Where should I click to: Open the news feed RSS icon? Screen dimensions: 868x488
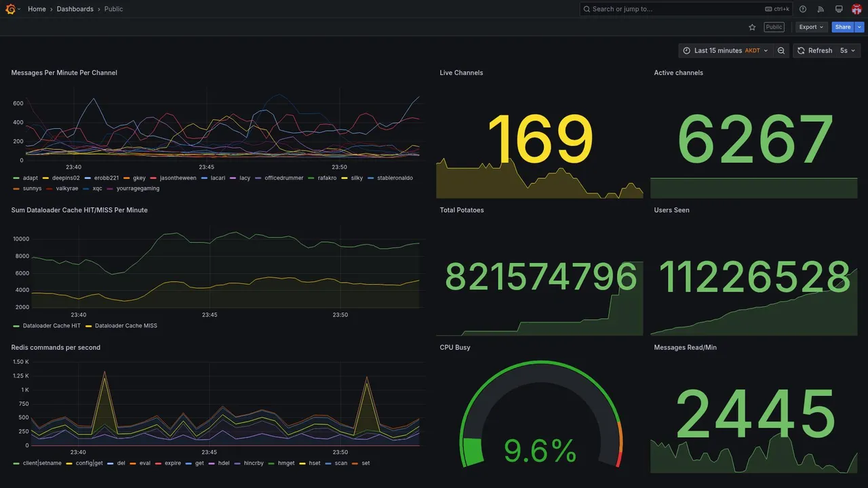pyautogui.click(x=821, y=9)
